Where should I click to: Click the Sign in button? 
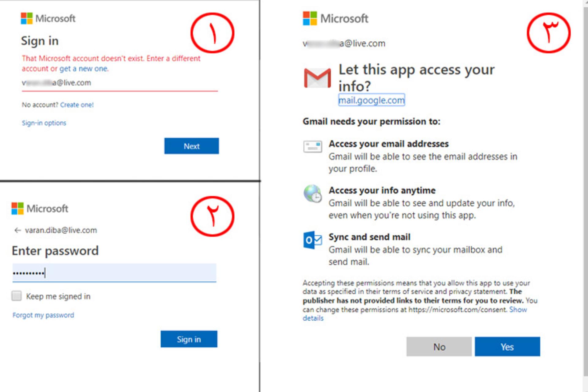pos(189,339)
